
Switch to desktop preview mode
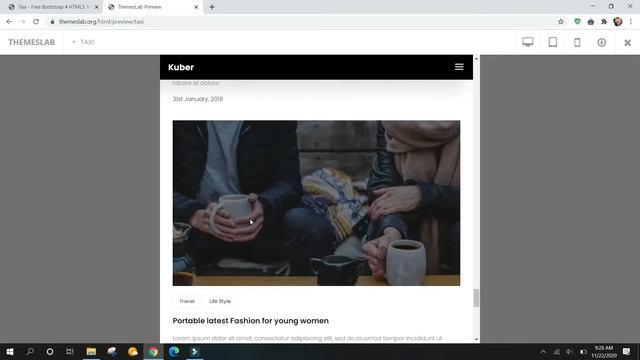(527, 42)
